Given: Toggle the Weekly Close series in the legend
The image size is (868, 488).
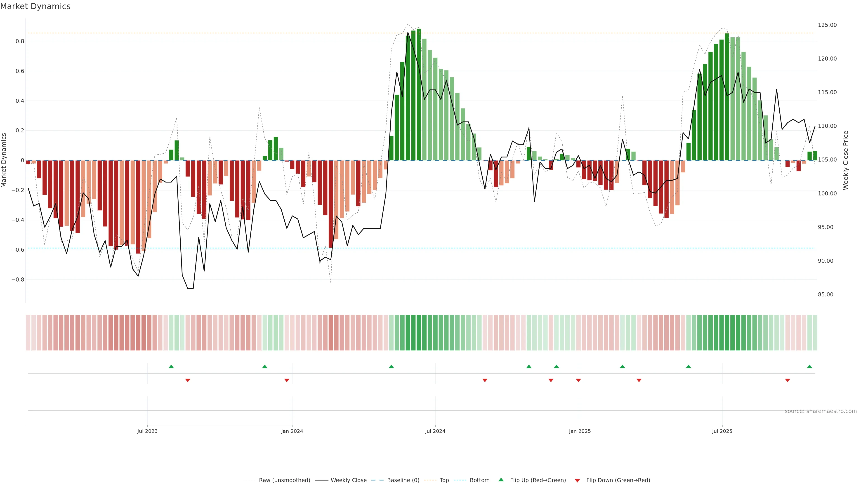Looking at the screenshot, I should (348, 480).
